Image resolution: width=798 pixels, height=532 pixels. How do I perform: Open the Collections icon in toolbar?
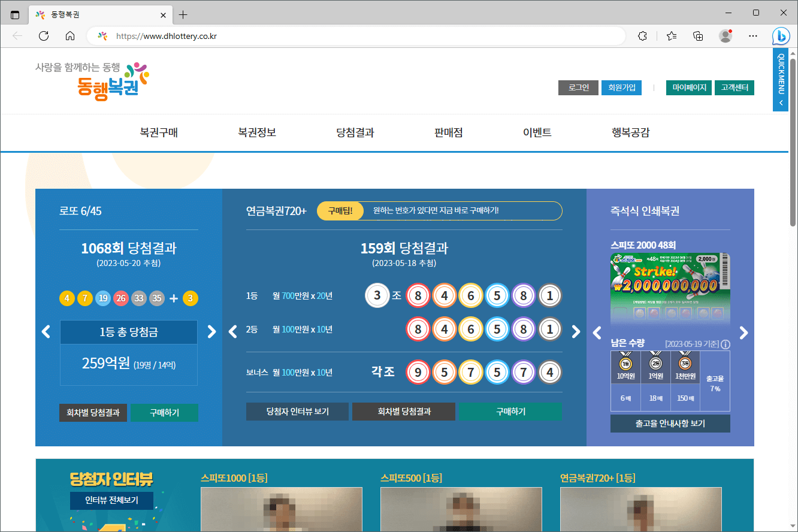coord(698,36)
